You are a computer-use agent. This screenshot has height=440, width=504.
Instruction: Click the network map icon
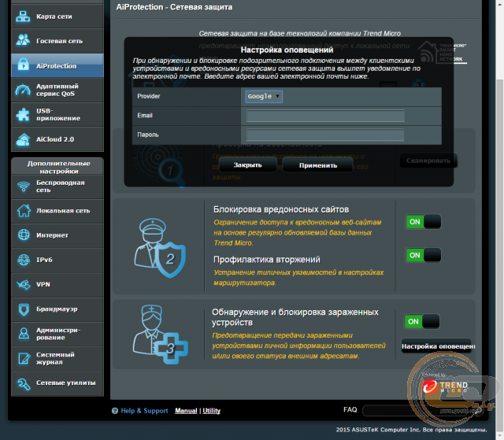[23, 17]
